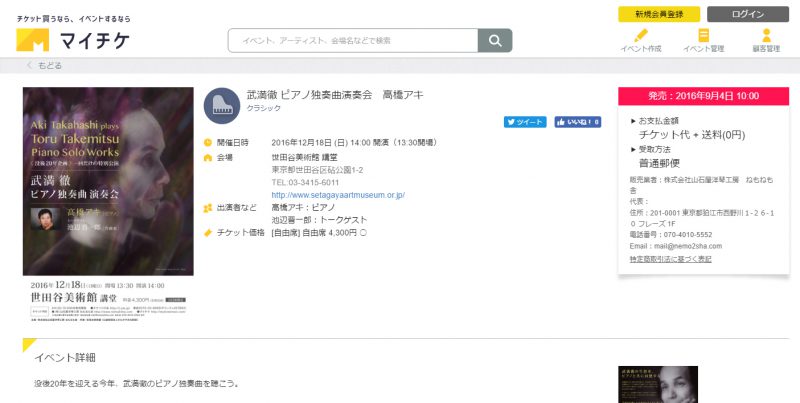Click the magnifier search button
The height and width of the screenshot is (403, 800).
[495, 40]
